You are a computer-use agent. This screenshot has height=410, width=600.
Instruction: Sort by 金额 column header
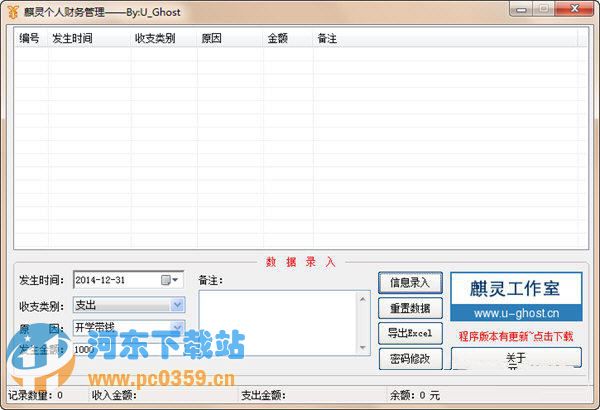[289, 38]
